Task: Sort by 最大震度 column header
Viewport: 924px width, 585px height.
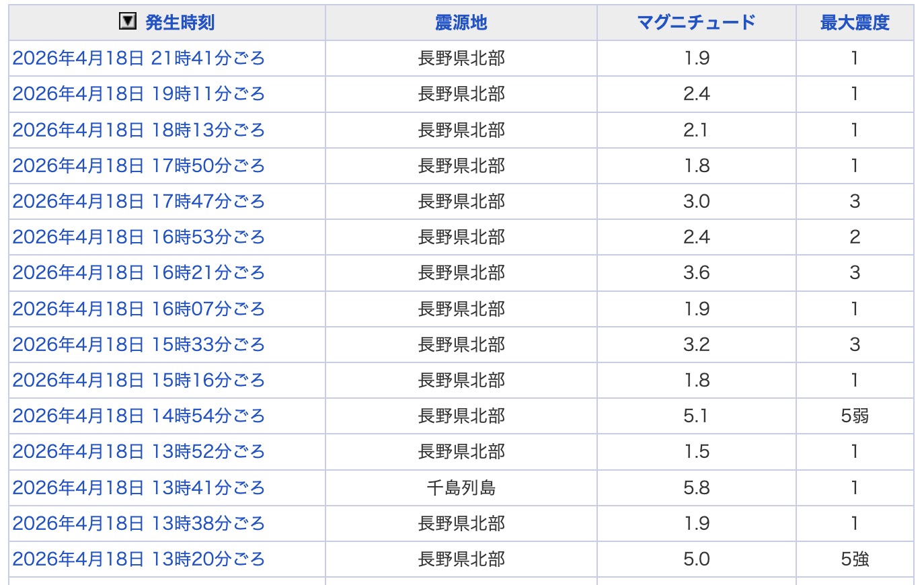Action: click(x=854, y=22)
